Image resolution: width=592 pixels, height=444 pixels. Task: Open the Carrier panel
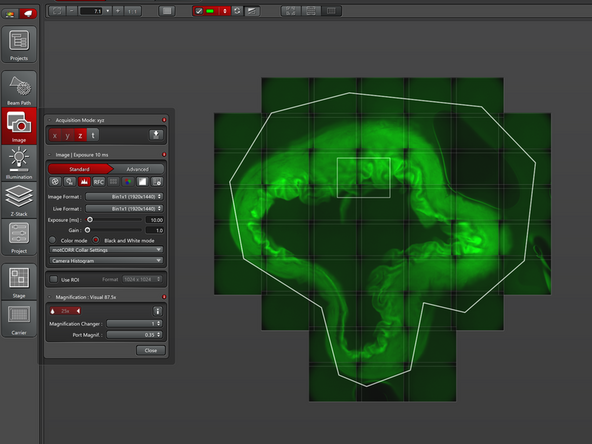tap(19, 319)
